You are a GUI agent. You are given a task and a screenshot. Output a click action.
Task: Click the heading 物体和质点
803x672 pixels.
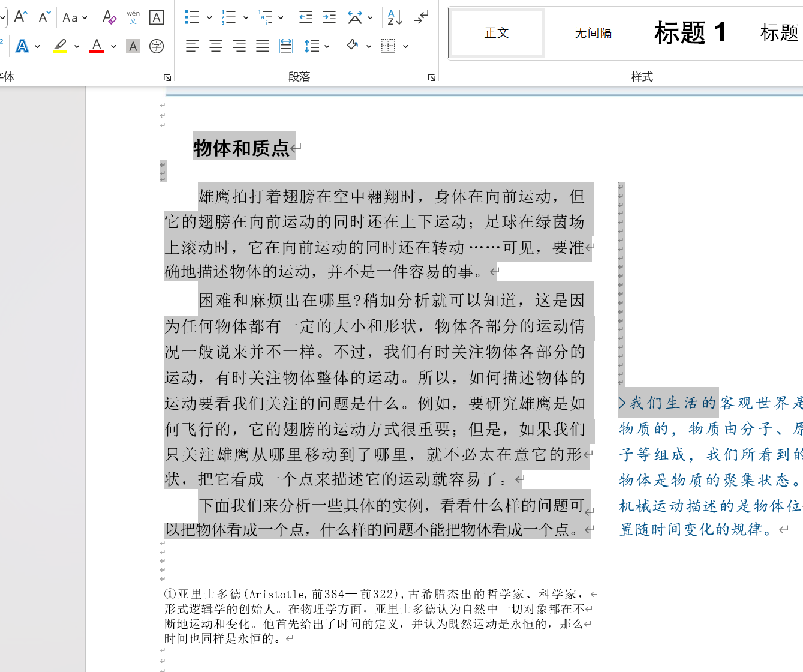(x=242, y=148)
